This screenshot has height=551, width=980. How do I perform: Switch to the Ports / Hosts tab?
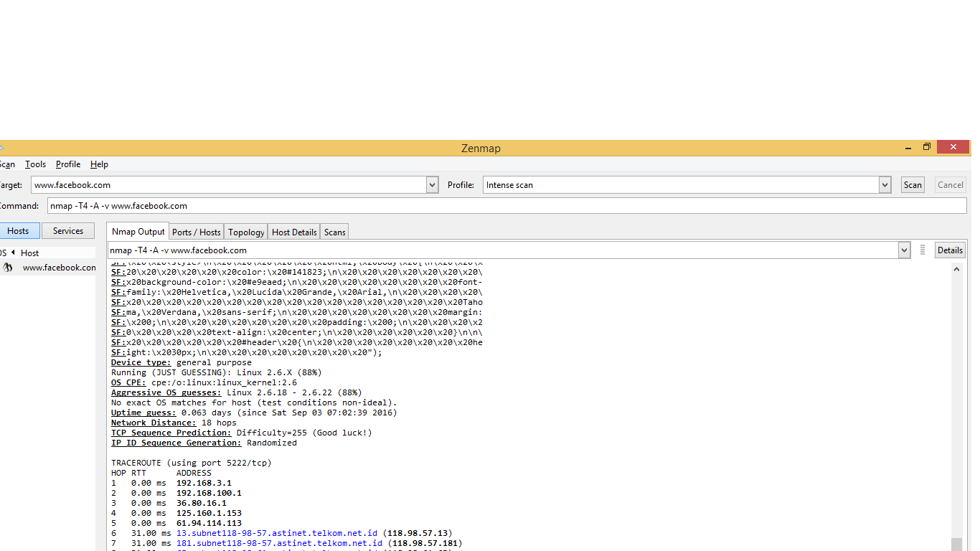[196, 231]
